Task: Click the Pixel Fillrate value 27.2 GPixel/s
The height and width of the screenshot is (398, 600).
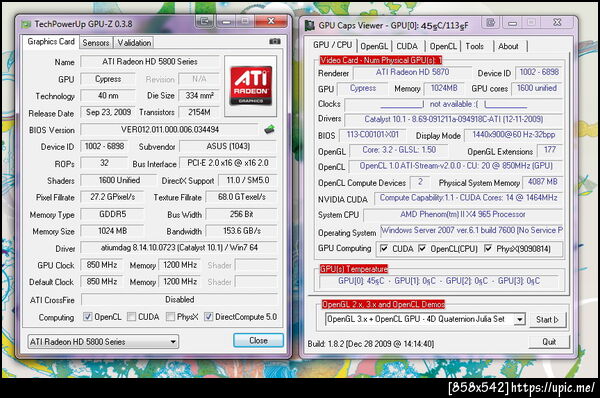Action: pyautogui.click(x=112, y=197)
